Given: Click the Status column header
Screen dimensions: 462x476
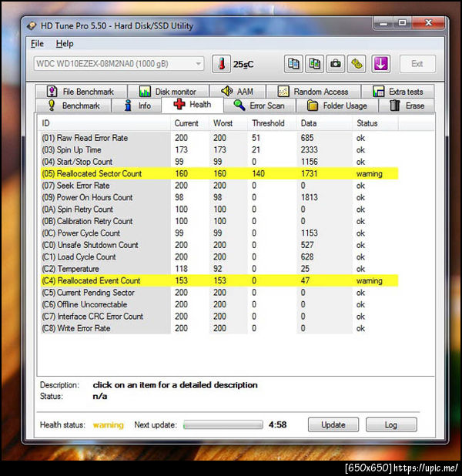Looking at the screenshot, I should 375,123.
